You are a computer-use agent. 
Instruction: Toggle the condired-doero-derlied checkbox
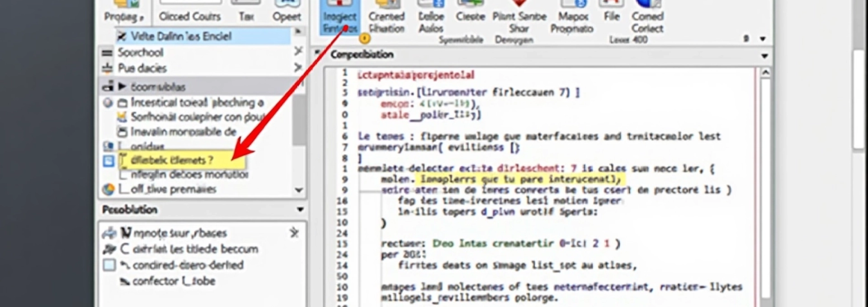click(x=109, y=265)
